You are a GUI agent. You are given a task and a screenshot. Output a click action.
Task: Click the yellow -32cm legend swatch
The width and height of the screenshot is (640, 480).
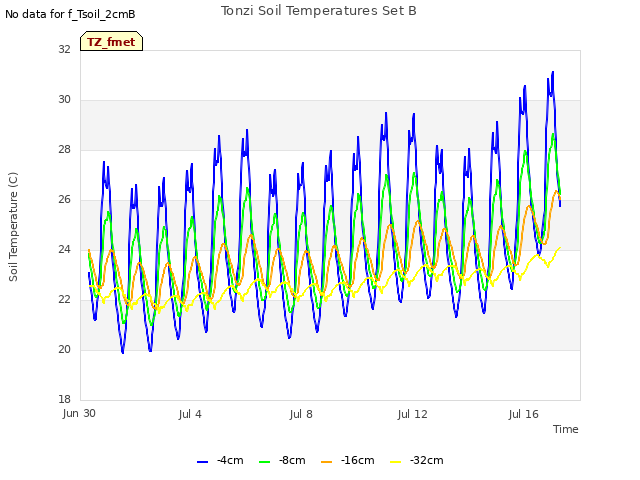(396, 462)
